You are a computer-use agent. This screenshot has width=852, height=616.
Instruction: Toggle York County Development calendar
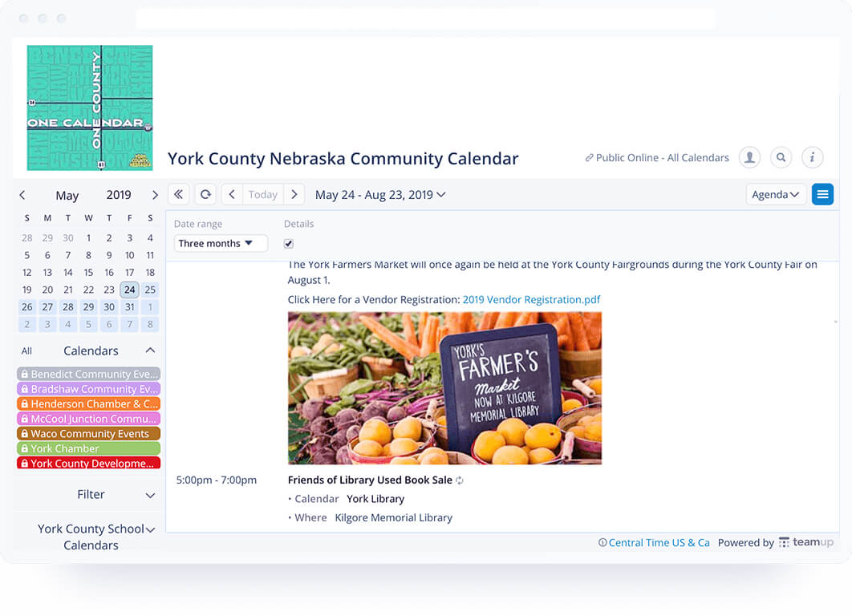coord(88,464)
